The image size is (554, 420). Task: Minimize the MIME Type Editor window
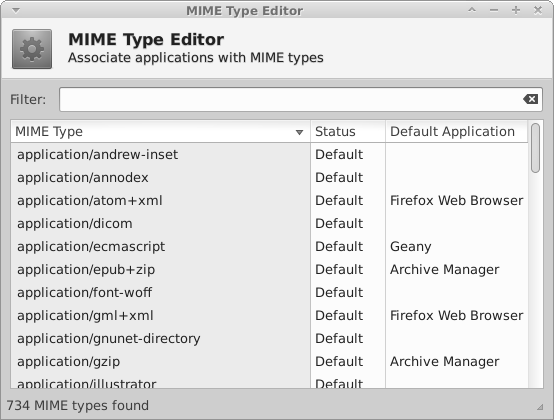494,10
